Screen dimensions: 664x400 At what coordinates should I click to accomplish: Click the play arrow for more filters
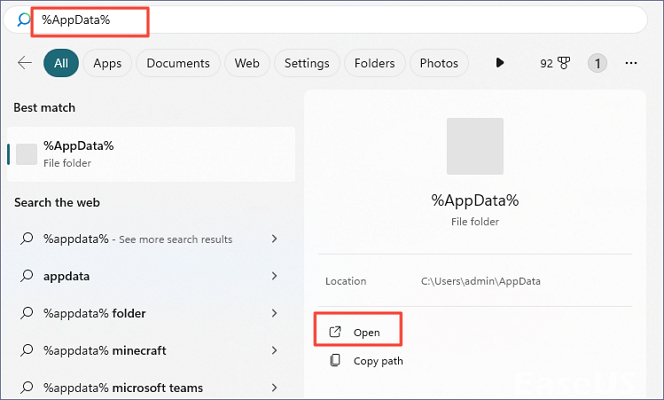(x=500, y=63)
